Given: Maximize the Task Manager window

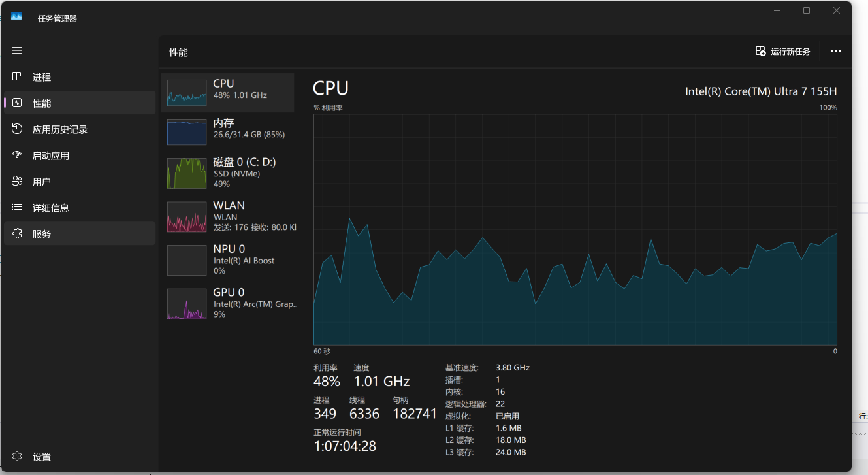Looking at the screenshot, I should 807,10.
